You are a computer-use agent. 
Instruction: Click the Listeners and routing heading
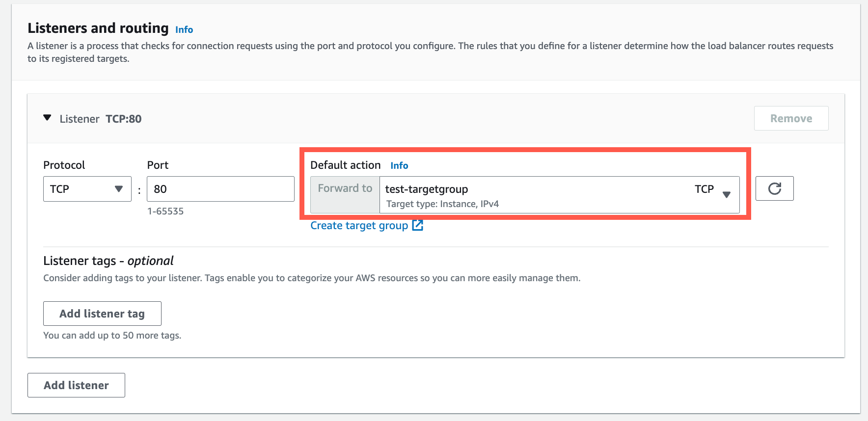coord(98,28)
